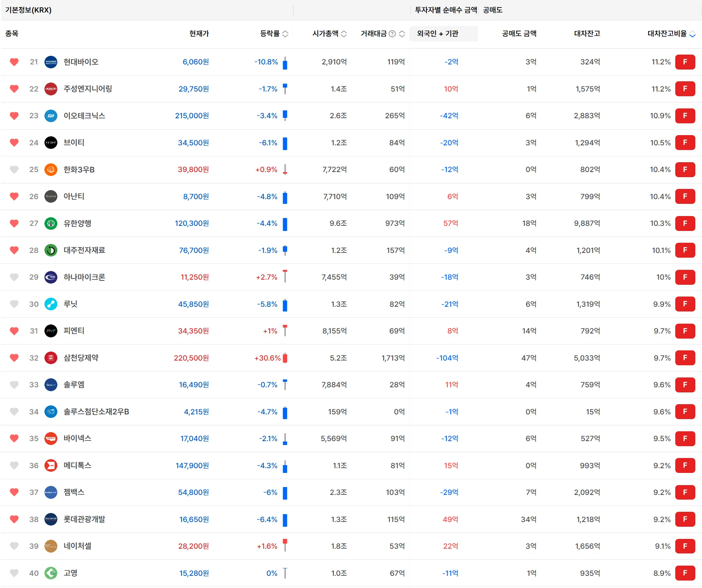Sort by 등락률 using its sort arrows

(x=285, y=34)
